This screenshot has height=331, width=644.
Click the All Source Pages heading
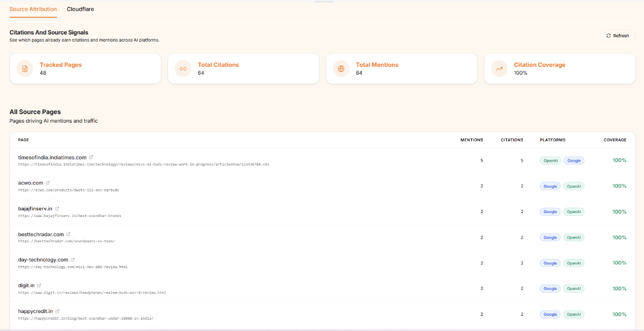pyautogui.click(x=35, y=112)
